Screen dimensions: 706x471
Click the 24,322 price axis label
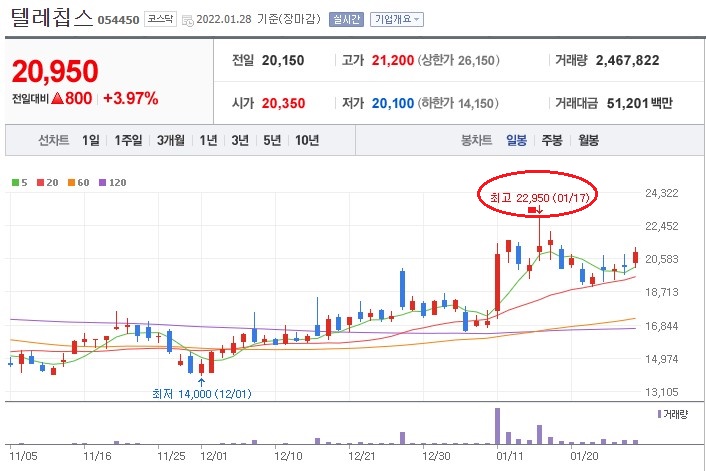pos(661,193)
